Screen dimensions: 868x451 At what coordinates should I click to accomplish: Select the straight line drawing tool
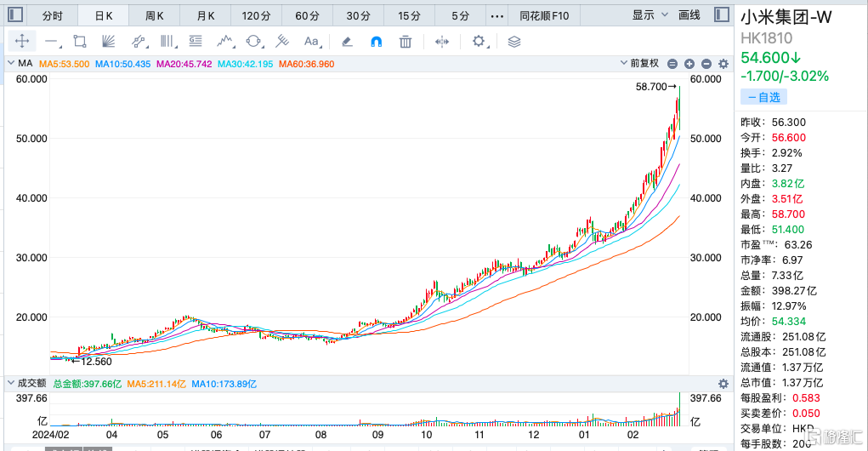coord(52,42)
